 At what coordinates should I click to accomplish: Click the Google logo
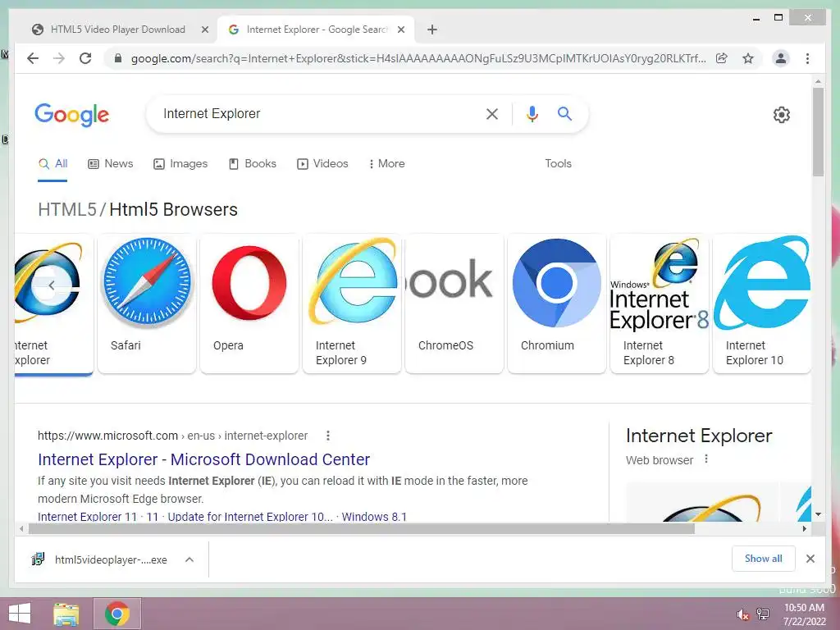pyautogui.click(x=72, y=115)
